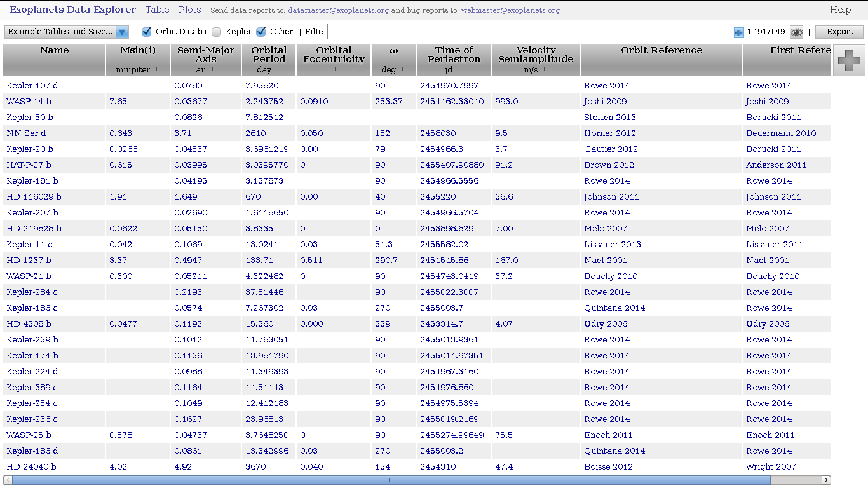Open the NN Ser d planet link
Viewport: 868px width, 488px height.
click(x=26, y=133)
